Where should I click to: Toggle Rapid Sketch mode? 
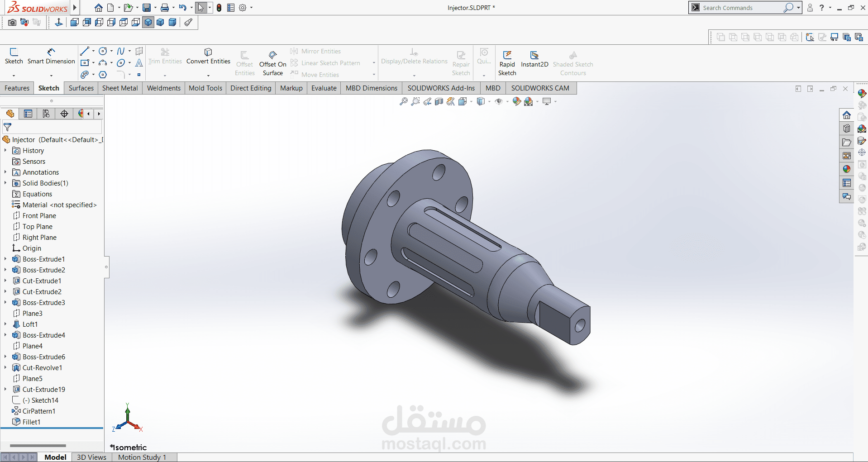point(507,63)
